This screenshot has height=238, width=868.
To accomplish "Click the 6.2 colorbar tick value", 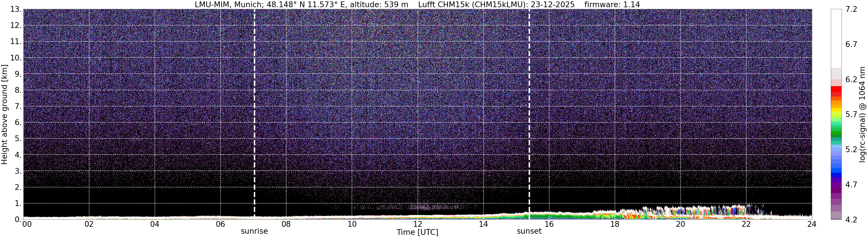I will [x=851, y=80].
